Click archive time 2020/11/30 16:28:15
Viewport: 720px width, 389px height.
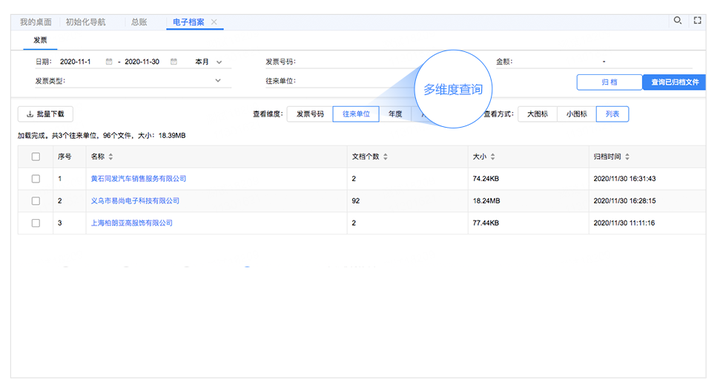[624, 201]
